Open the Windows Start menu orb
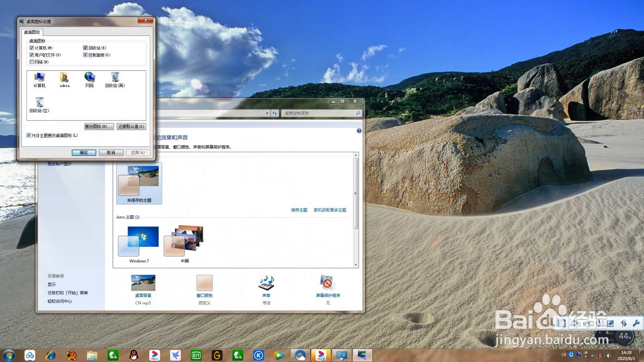The width and height of the screenshot is (644, 362). [x=9, y=356]
